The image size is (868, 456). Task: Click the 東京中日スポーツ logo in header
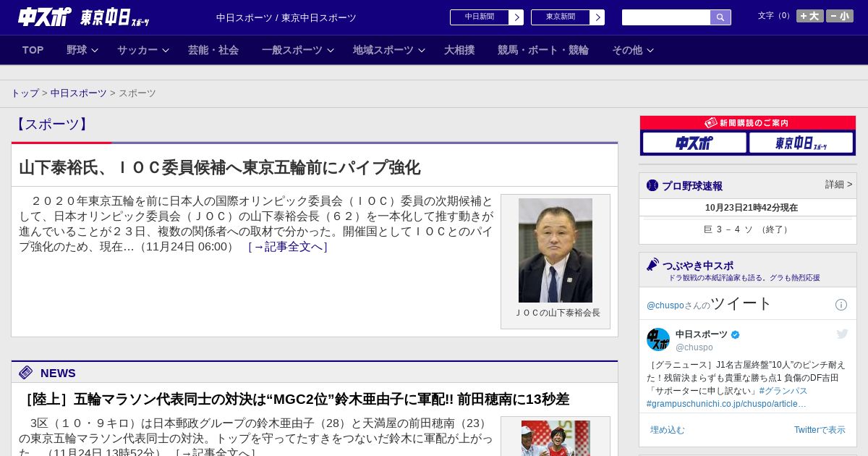coord(114,17)
